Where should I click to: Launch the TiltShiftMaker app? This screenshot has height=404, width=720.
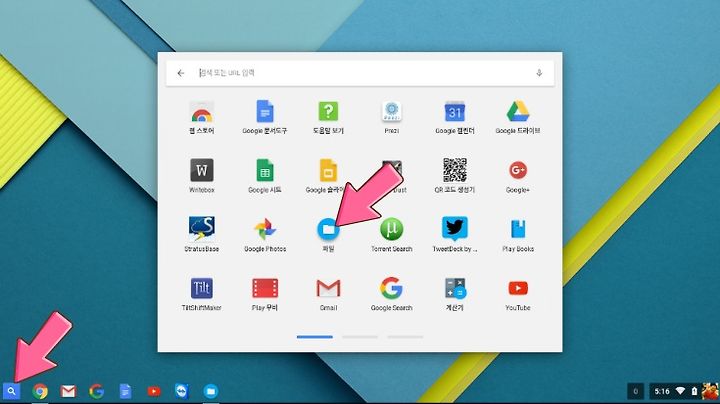click(202, 288)
